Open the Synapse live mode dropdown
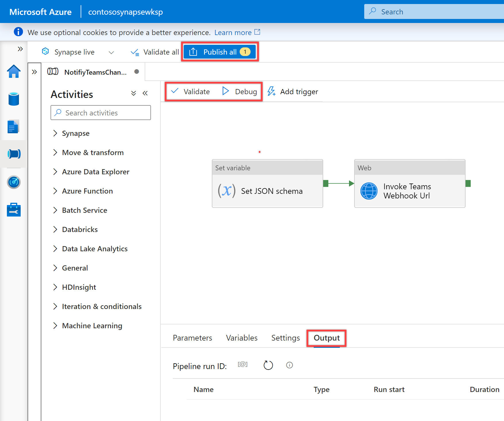The image size is (504, 421). click(111, 52)
